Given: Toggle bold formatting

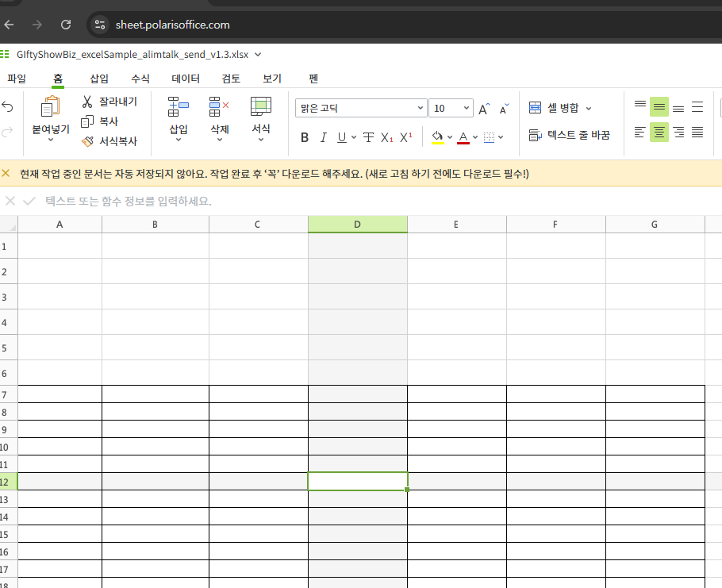Looking at the screenshot, I should click(x=304, y=136).
